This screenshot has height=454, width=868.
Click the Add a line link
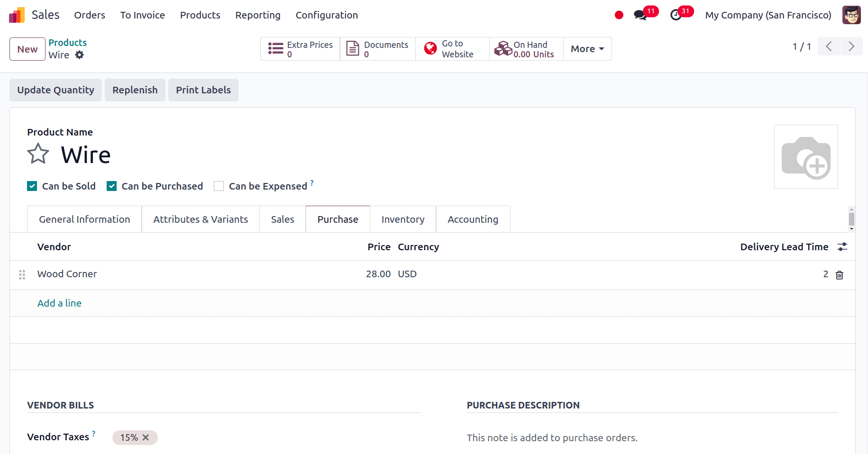click(x=59, y=303)
